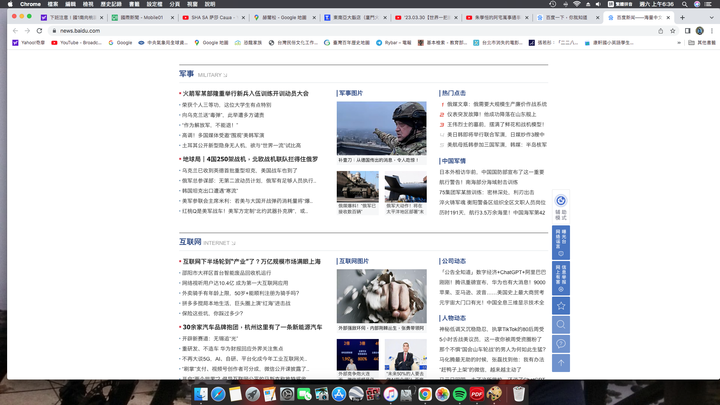
Task: Bookmark this page with the star icon
Action: tap(673, 31)
